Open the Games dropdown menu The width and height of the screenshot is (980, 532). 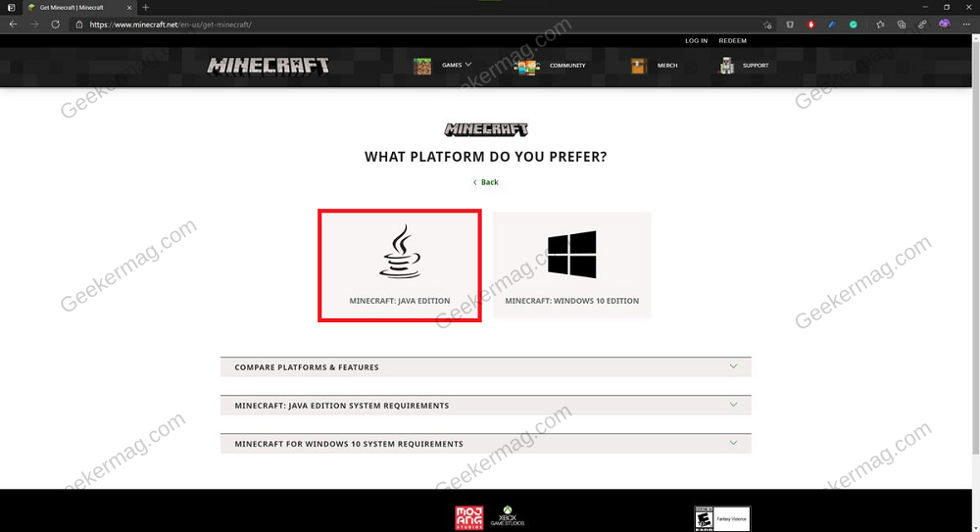click(457, 65)
